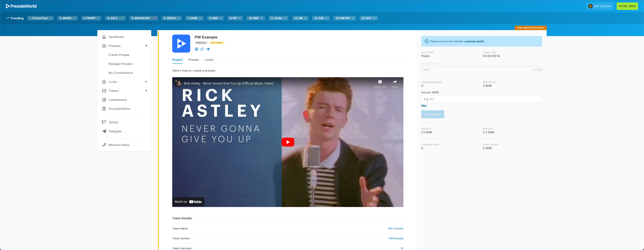This screenshot has height=250, width=644.
Task: Click the Contribute button
Action: 432,114
